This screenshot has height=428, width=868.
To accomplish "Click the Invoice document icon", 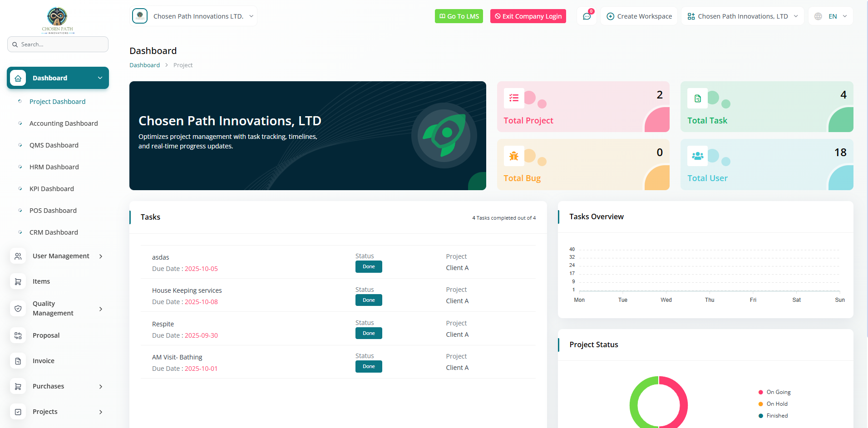I will click(18, 361).
